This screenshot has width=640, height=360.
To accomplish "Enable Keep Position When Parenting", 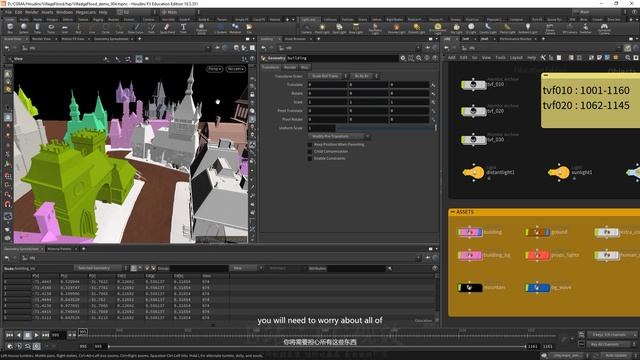I will click(310, 144).
